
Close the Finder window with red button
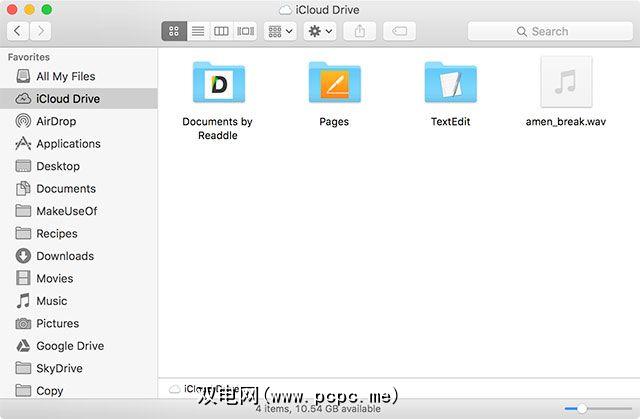pyautogui.click(x=12, y=9)
